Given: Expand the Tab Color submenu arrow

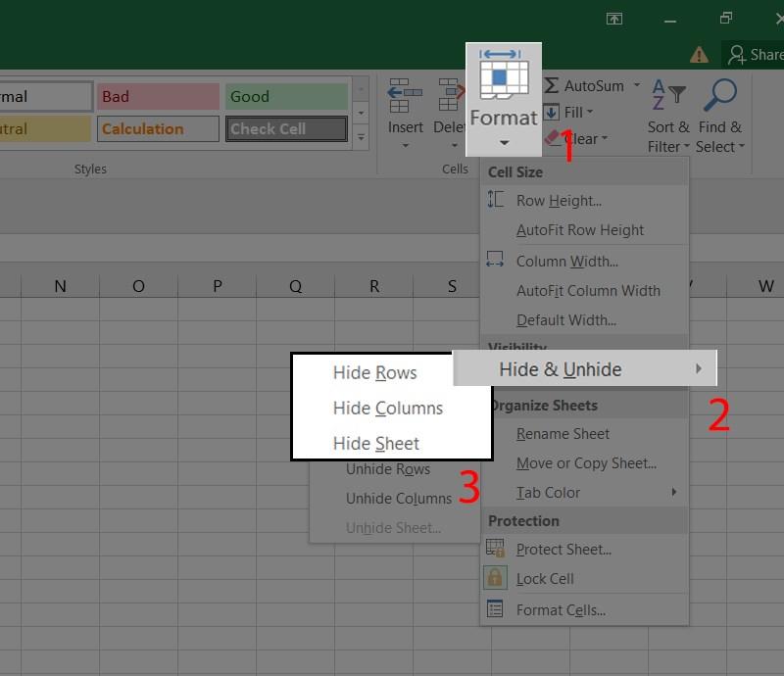Looking at the screenshot, I should click(674, 492).
